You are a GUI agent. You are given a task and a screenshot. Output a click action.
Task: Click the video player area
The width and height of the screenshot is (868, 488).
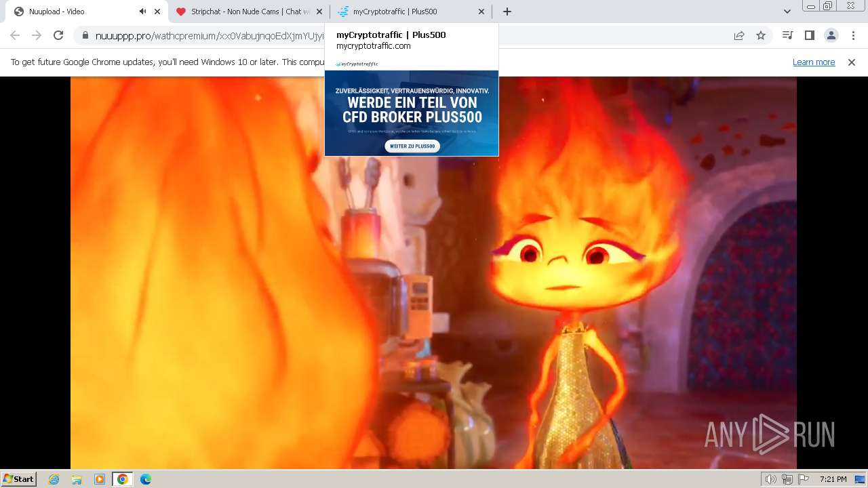pos(433,272)
